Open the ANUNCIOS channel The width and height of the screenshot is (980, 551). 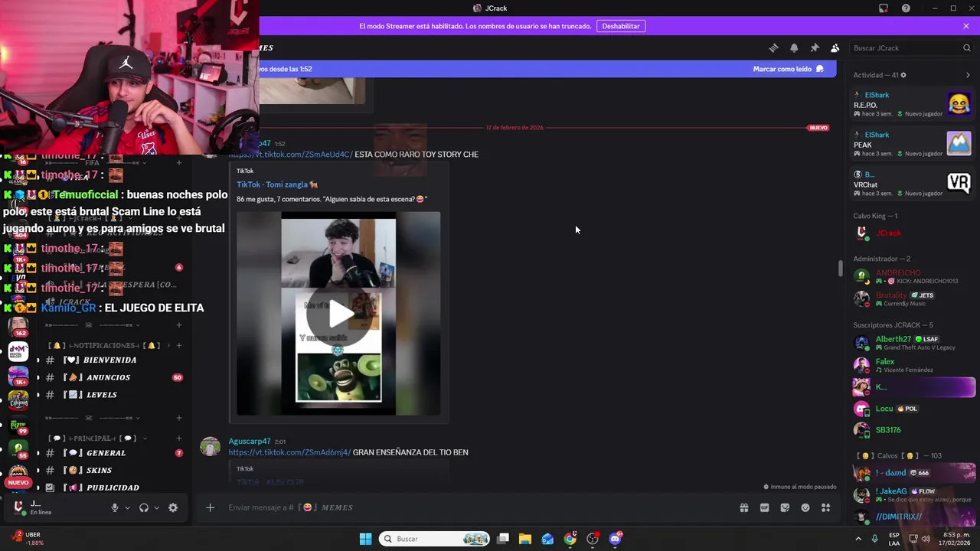pyautogui.click(x=113, y=377)
